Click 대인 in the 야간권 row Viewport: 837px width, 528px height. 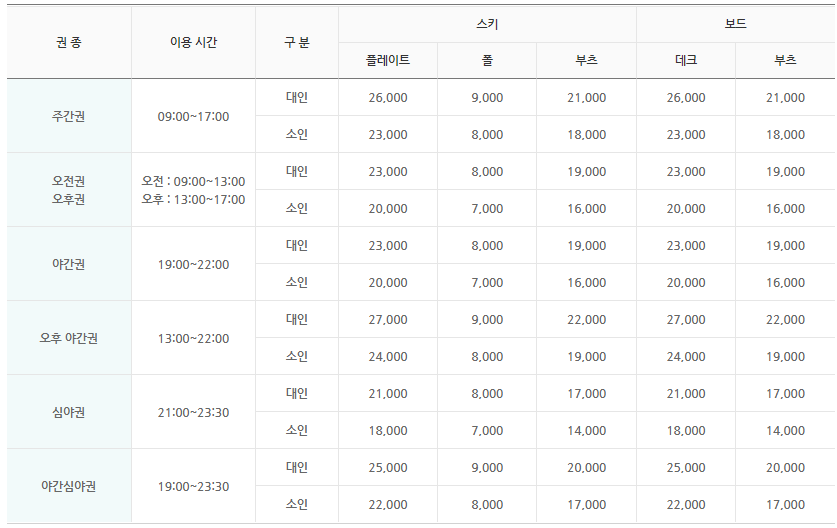point(297,245)
